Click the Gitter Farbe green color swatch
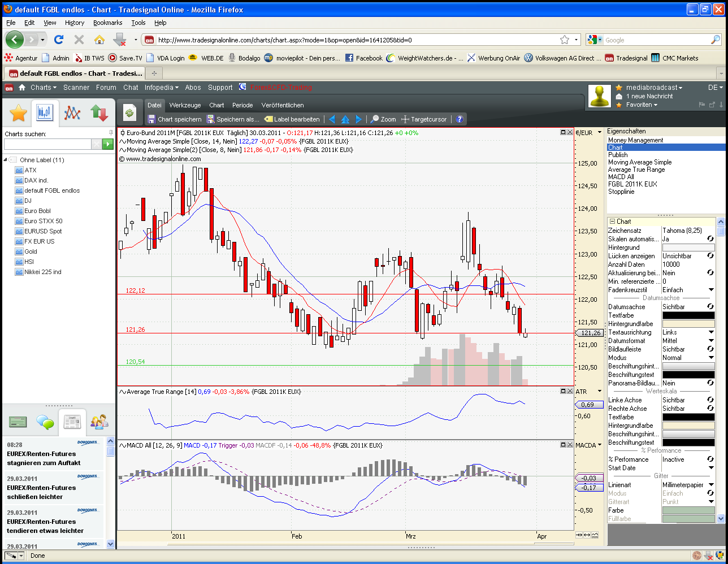The width and height of the screenshot is (728, 564). 688,510
